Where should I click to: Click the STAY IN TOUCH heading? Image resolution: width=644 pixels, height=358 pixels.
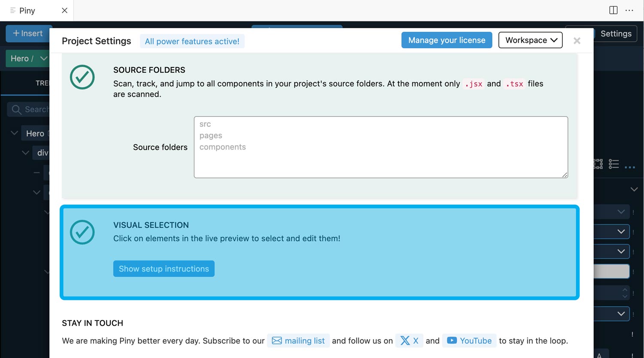pos(92,323)
